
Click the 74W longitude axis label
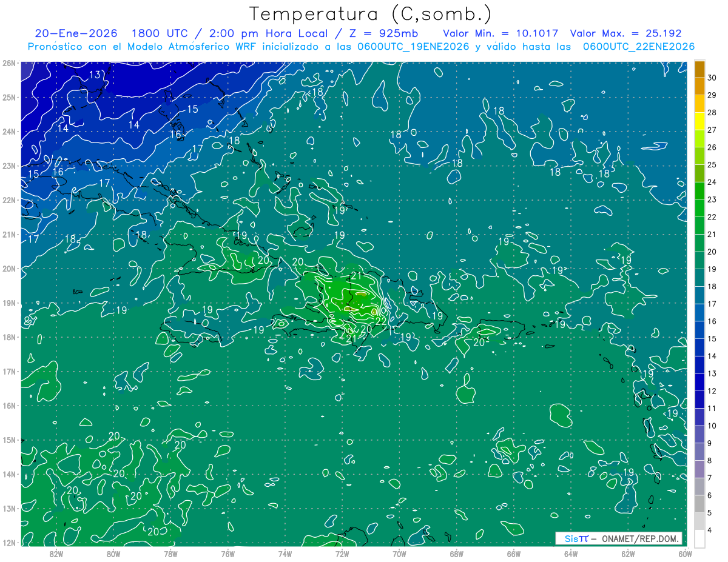click(285, 554)
